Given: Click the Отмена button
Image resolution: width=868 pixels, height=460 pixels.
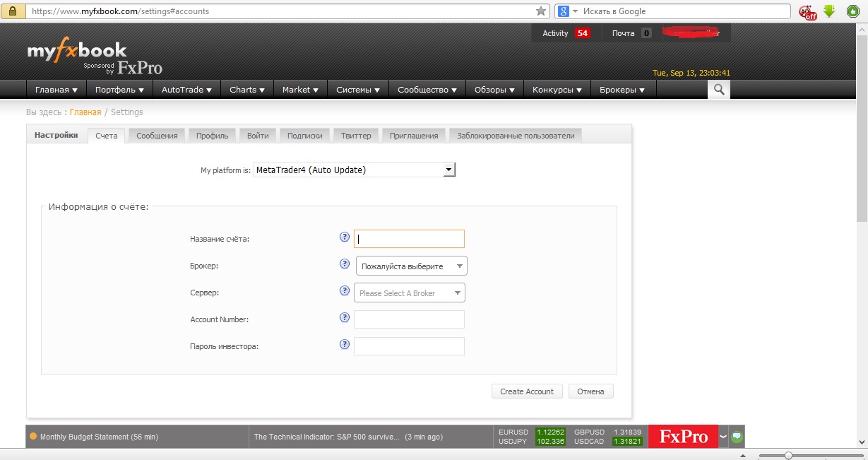Looking at the screenshot, I should 590,391.
